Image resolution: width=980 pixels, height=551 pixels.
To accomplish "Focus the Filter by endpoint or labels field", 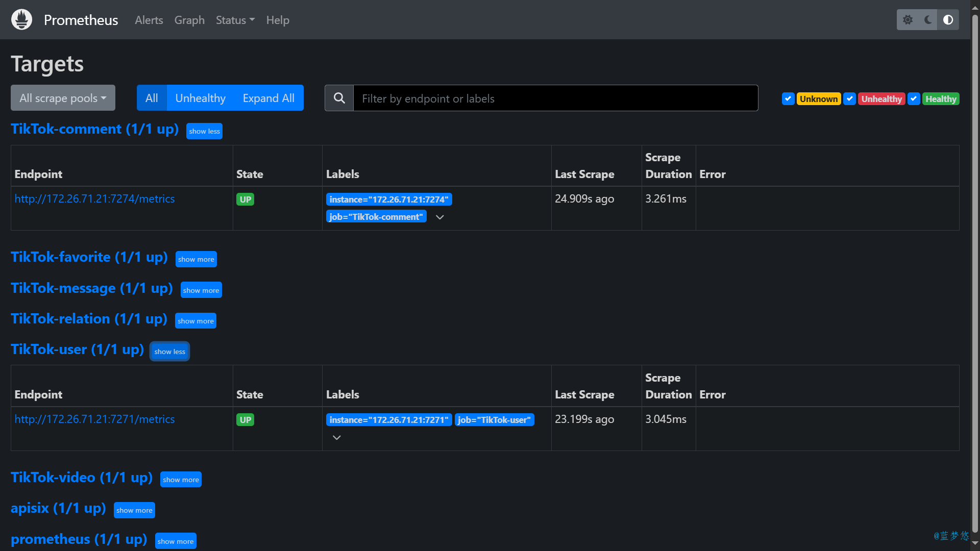I will (x=555, y=98).
